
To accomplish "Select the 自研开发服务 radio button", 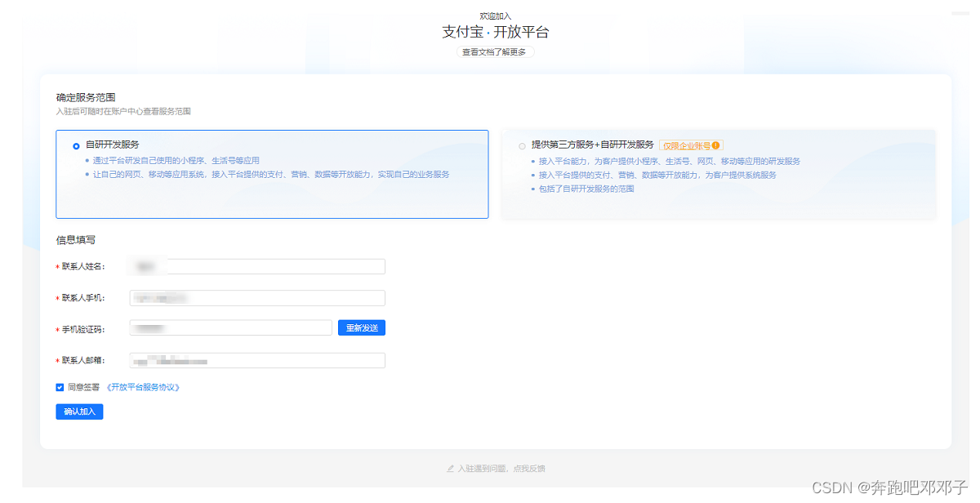I will pyautogui.click(x=76, y=146).
